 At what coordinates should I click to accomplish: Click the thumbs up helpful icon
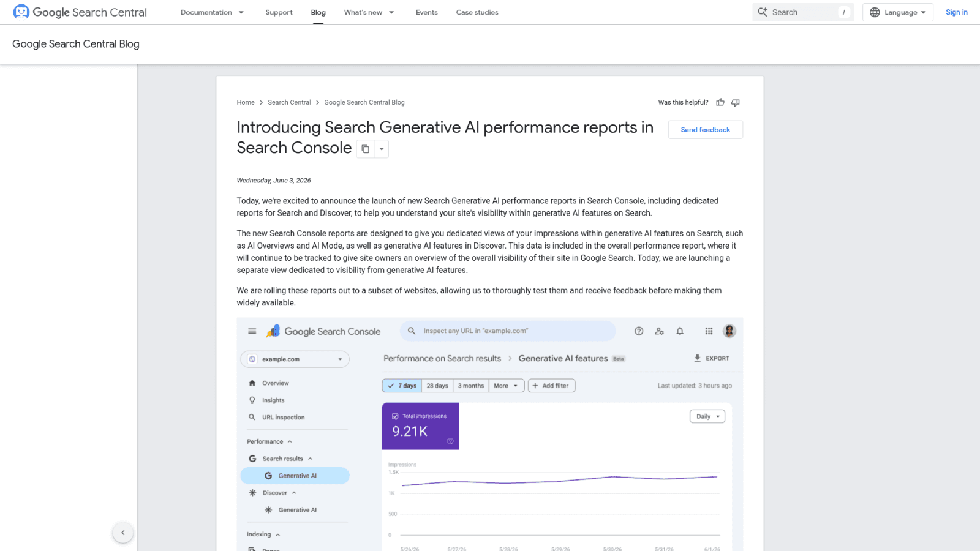point(720,102)
